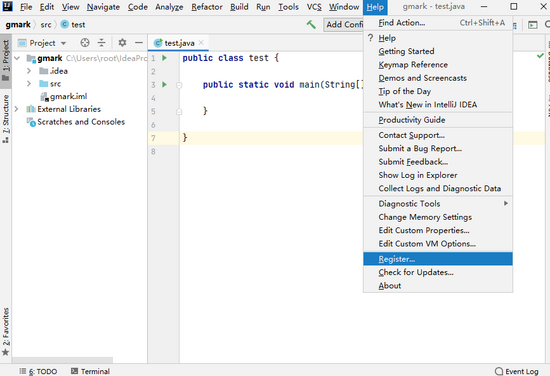
Task: Hide the Project panel with minus icon
Action: point(139,43)
